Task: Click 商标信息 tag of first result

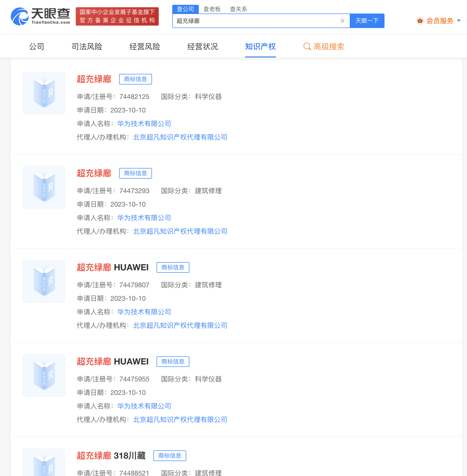Action: 135,79
